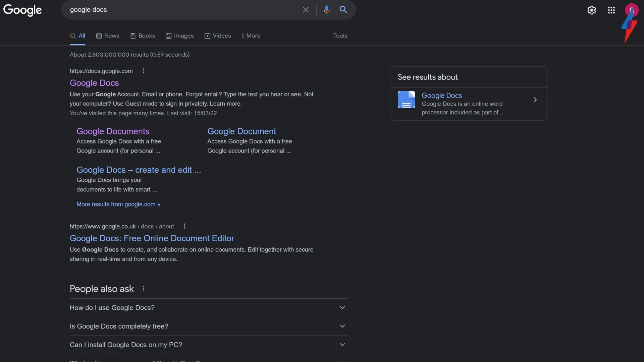This screenshot has width=644, height=362.
Task: Open the Google Document sitelink
Action: click(x=241, y=131)
